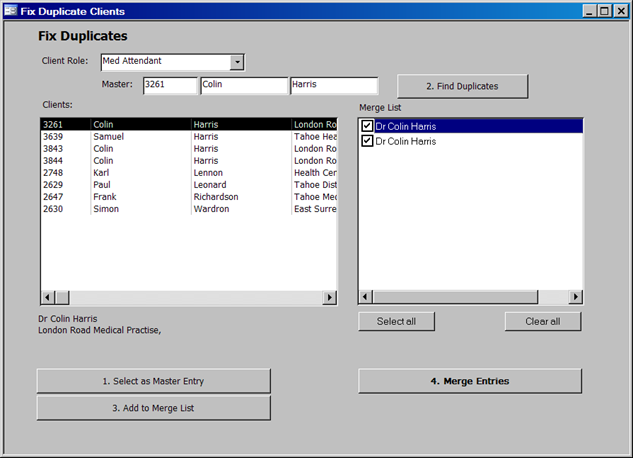
Task: Click the Fix Duplicate Clients title bar icon
Action: (11, 11)
